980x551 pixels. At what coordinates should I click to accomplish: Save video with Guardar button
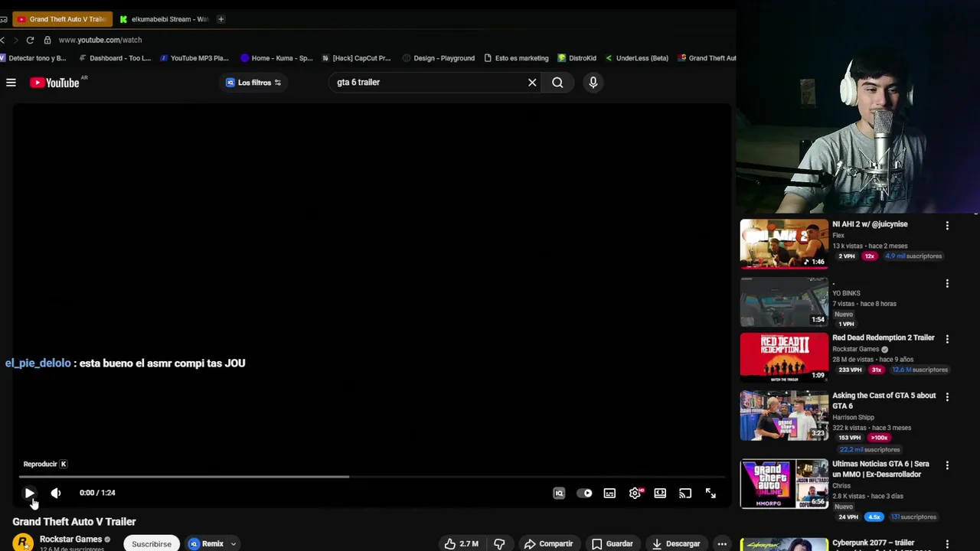(612, 543)
